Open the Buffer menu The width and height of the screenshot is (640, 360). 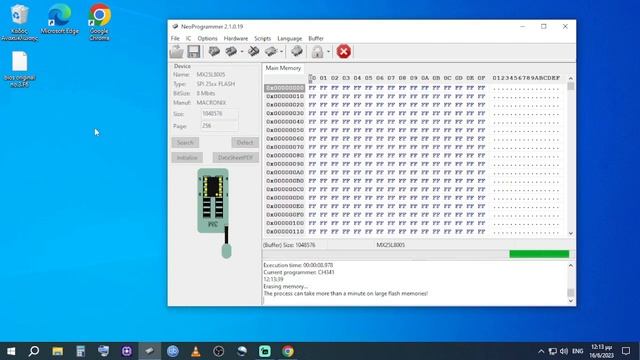pos(316,38)
